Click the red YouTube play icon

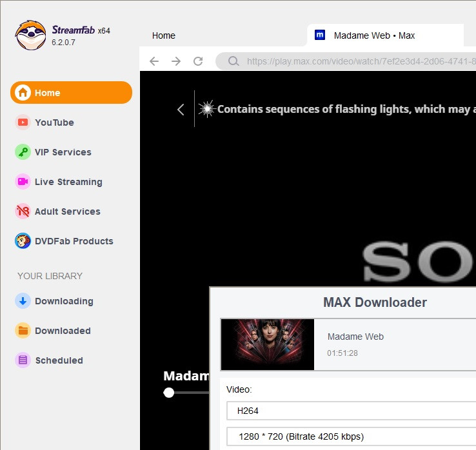click(x=23, y=122)
